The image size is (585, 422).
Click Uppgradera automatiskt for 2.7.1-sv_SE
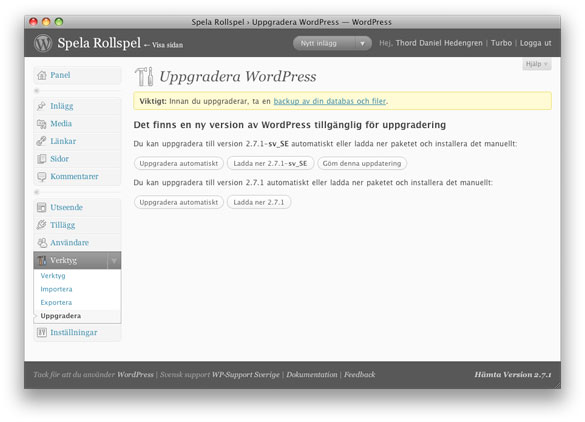pyautogui.click(x=179, y=163)
